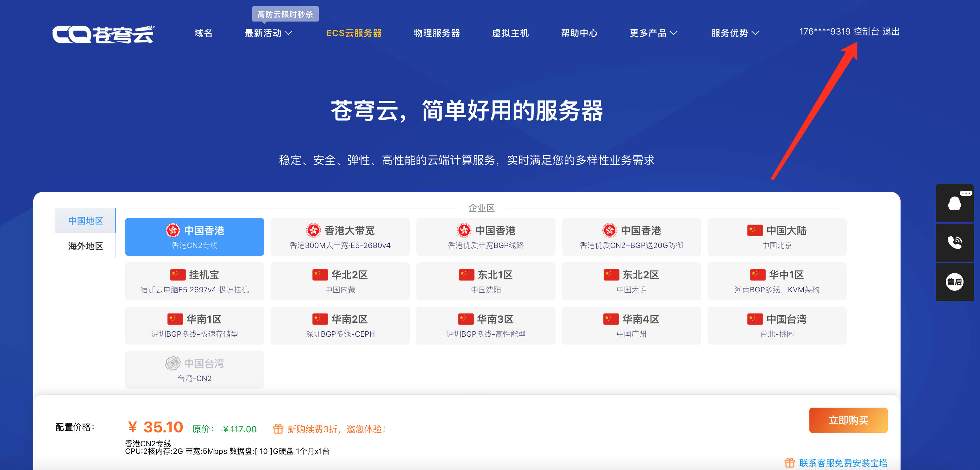Expand the 服务优势 dropdown menu
This screenshot has width=980, height=470.
(735, 33)
